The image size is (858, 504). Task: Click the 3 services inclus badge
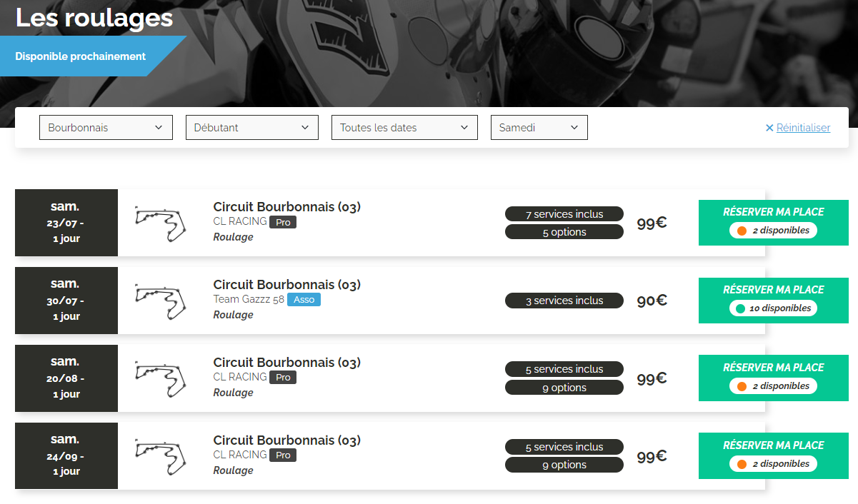click(564, 301)
